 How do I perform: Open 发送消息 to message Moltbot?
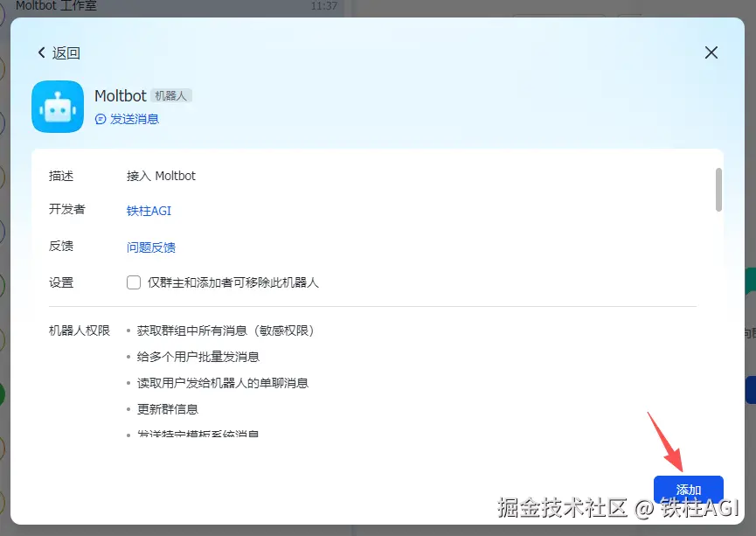[x=127, y=119]
